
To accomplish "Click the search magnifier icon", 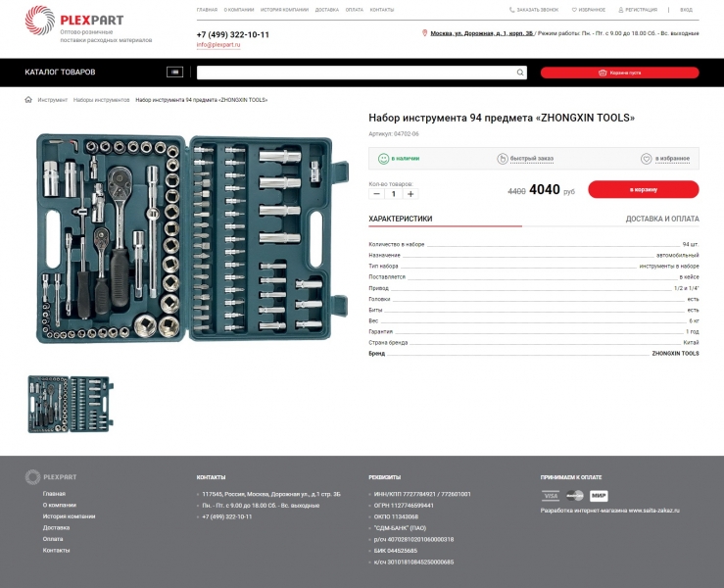I will pyautogui.click(x=520, y=73).
